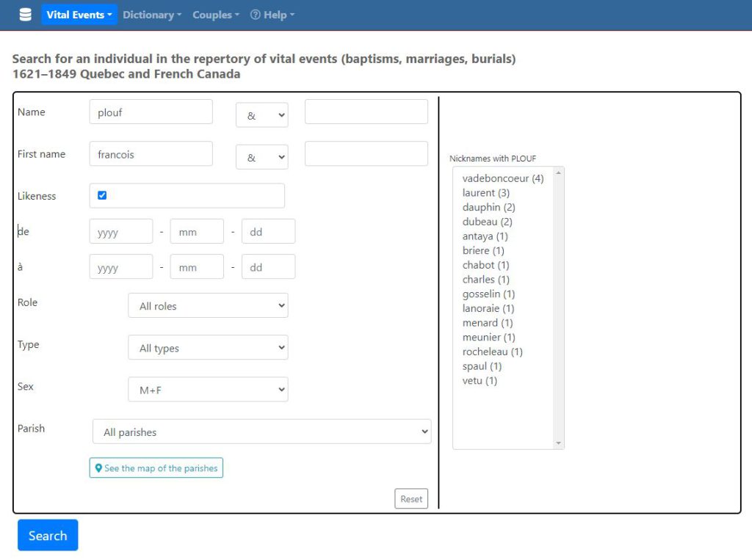Click the map pin icon on the parishes map button

pyautogui.click(x=98, y=468)
